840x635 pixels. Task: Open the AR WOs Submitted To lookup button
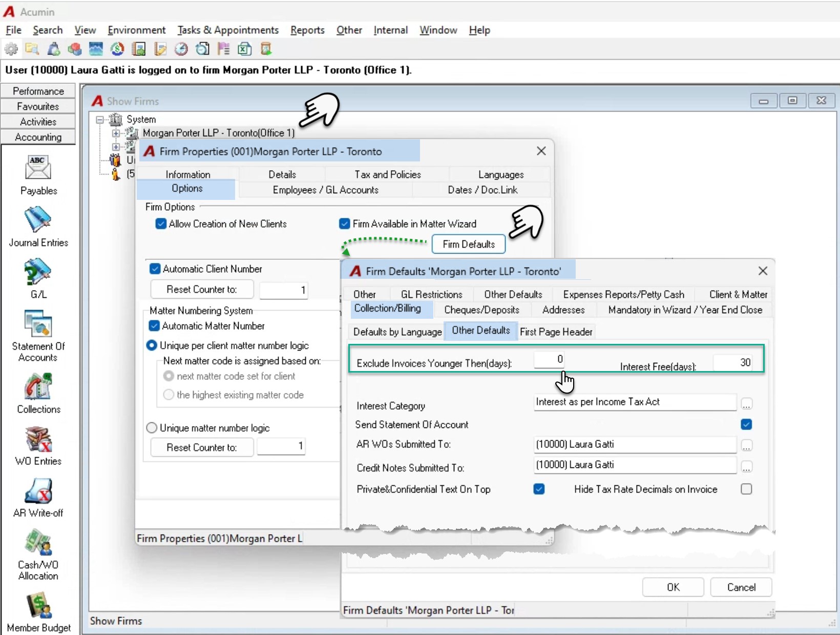click(746, 446)
